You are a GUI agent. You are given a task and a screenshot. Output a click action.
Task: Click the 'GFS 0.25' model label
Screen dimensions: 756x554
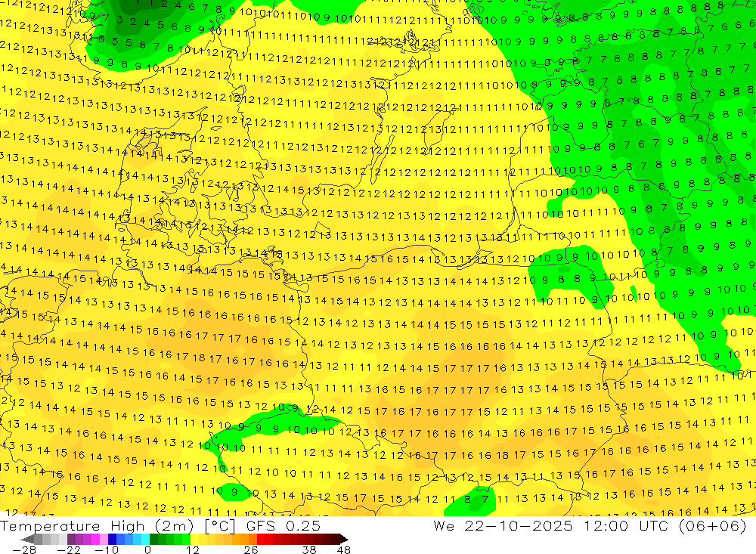pos(283,526)
